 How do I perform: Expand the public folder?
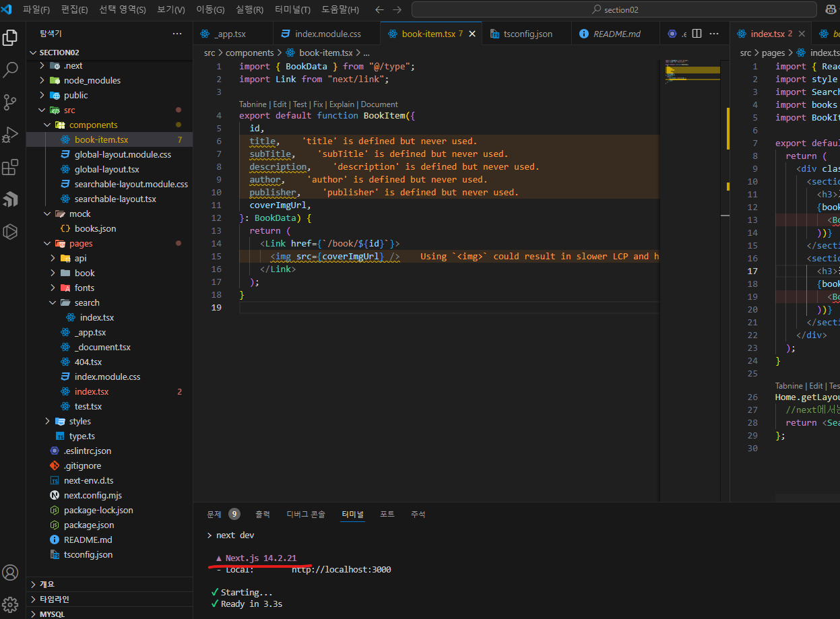click(42, 95)
